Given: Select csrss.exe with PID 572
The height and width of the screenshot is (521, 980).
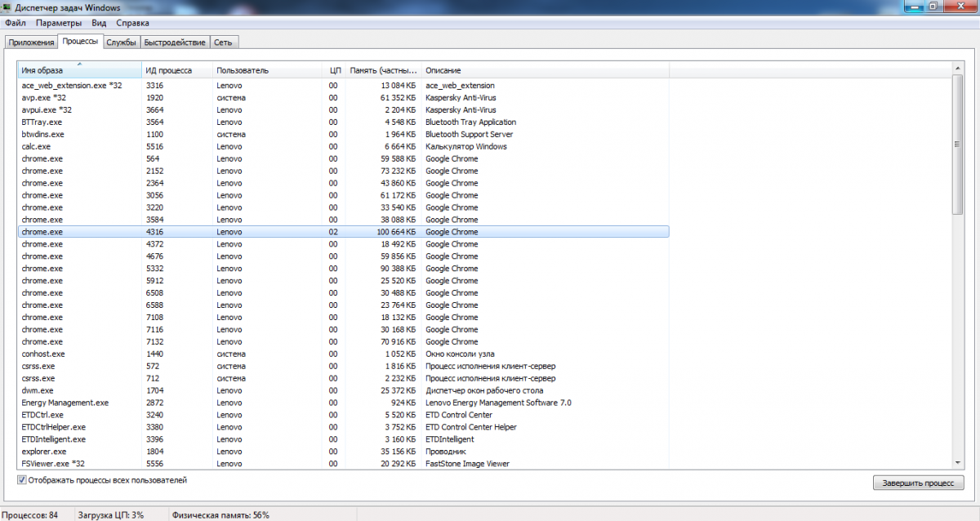Looking at the screenshot, I should coord(343,367).
